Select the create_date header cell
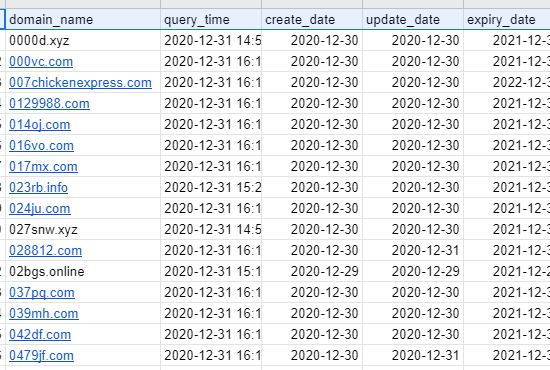Image resolution: width=550 pixels, height=370 pixels. 312,19
